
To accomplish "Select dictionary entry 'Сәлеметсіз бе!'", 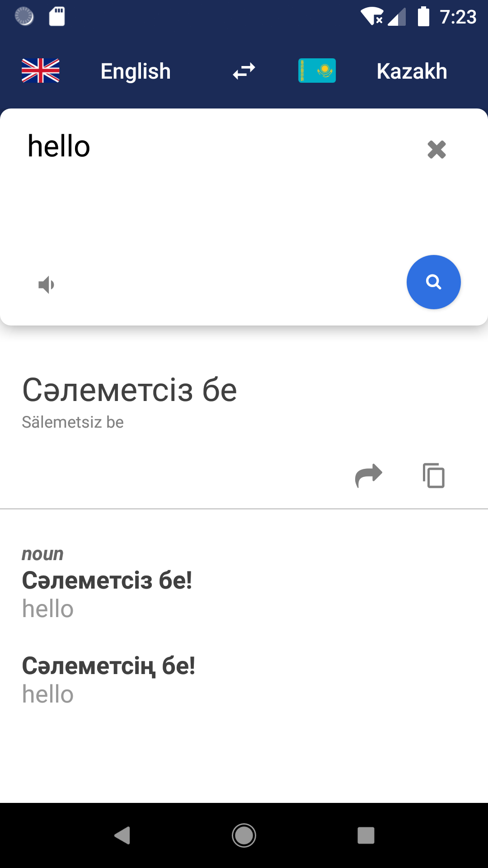I will pos(107,580).
